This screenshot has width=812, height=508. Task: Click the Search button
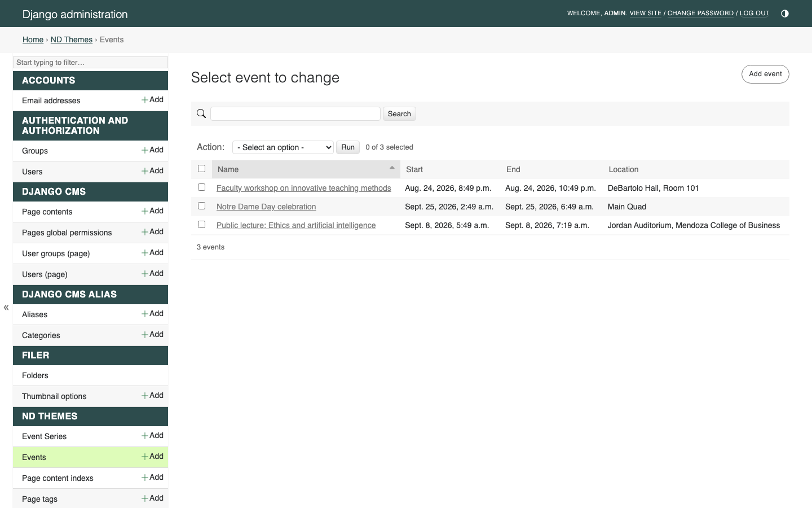(399, 113)
